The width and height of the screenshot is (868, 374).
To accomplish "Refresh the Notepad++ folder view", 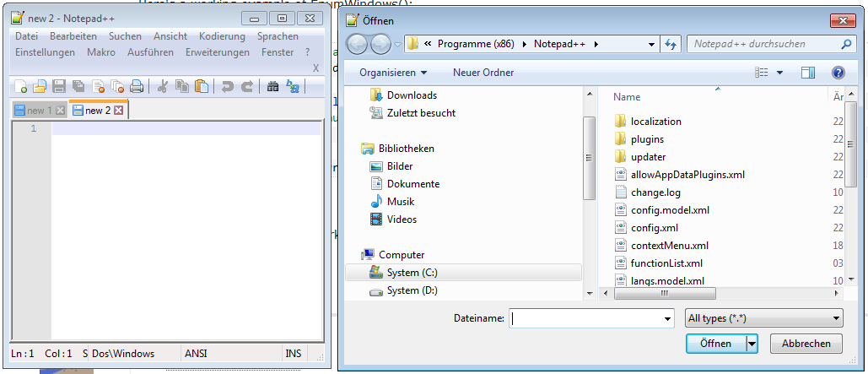I will [x=671, y=44].
